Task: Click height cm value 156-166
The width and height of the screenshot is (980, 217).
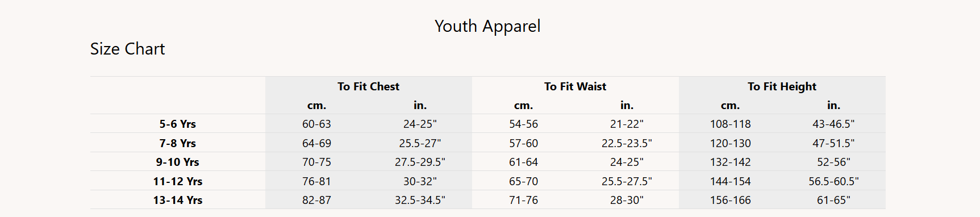Action: tap(730, 200)
